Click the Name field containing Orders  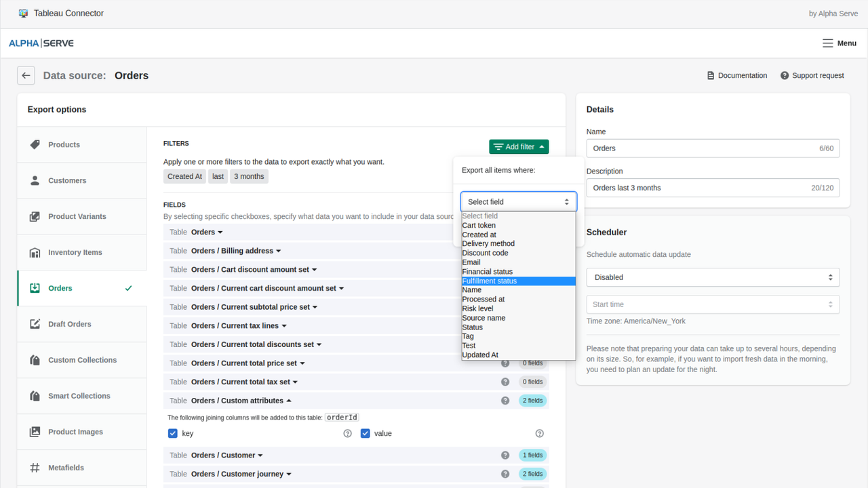point(713,148)
